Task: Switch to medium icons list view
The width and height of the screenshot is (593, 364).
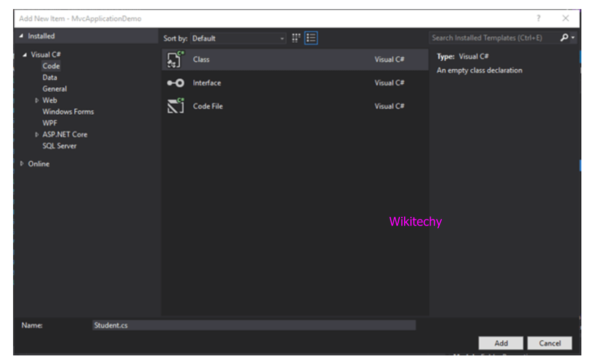Action: (x=311, y=38)
